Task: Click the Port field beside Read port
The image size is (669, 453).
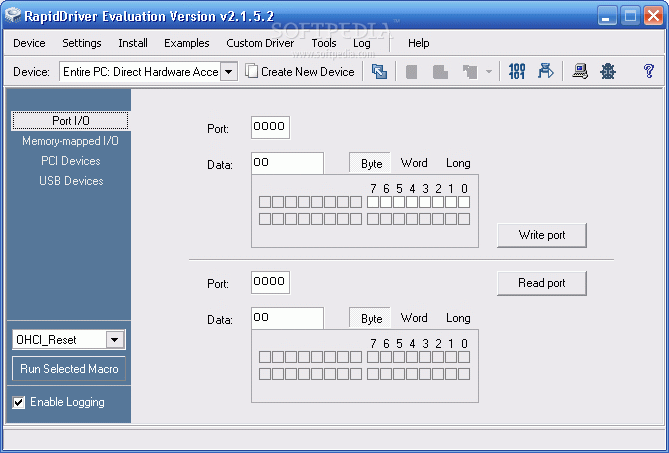Action: point(270,282)
